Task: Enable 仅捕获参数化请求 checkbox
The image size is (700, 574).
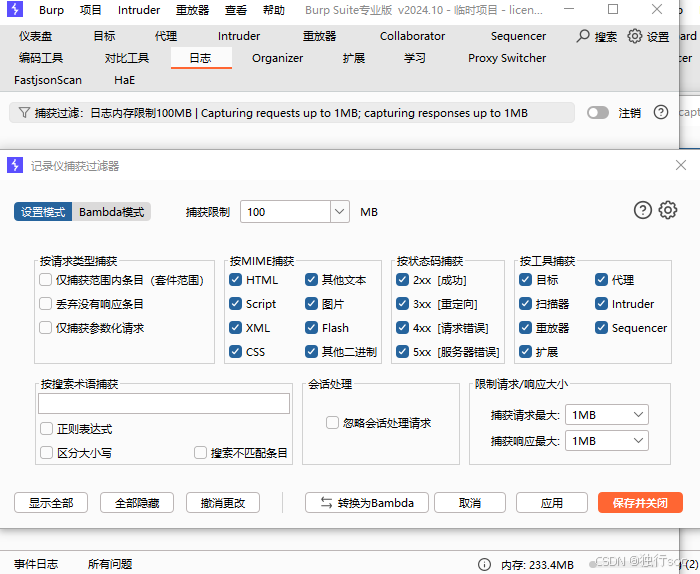Action: (x=46, y=328)
